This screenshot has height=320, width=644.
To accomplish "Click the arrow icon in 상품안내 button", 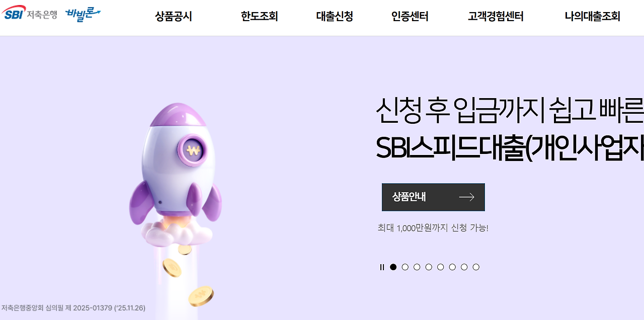I will tap(466, 197).
